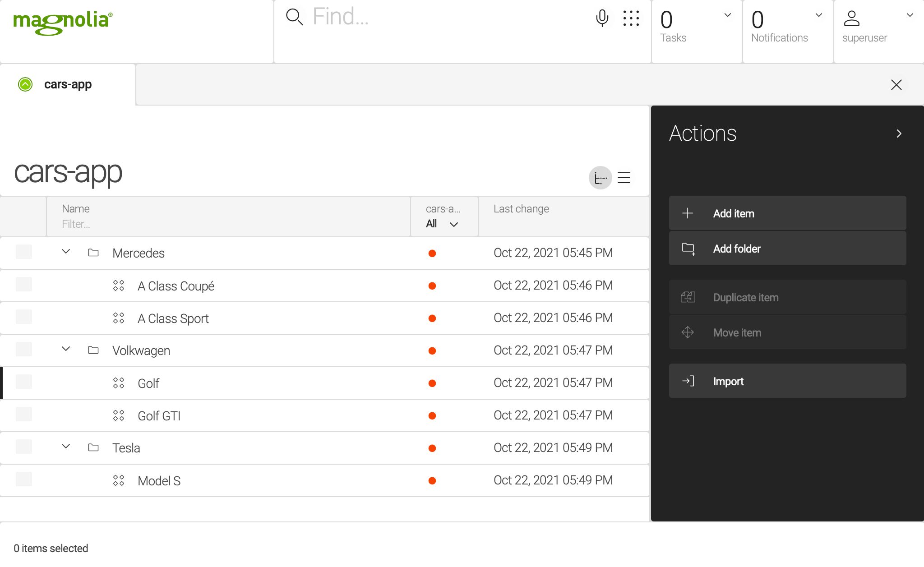Viewport: 924px width, 567px height.
Task: Open the Actions panel expander arrow
Action: (x=899, y=134)
